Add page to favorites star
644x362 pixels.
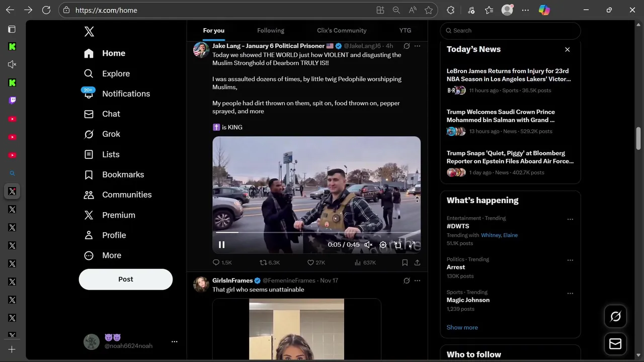pos(429,10)
